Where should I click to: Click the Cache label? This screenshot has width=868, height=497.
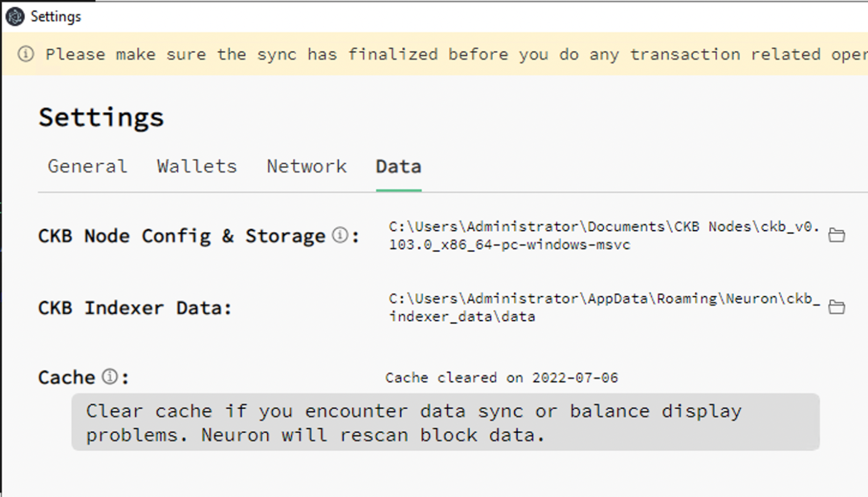click(67, 377)
